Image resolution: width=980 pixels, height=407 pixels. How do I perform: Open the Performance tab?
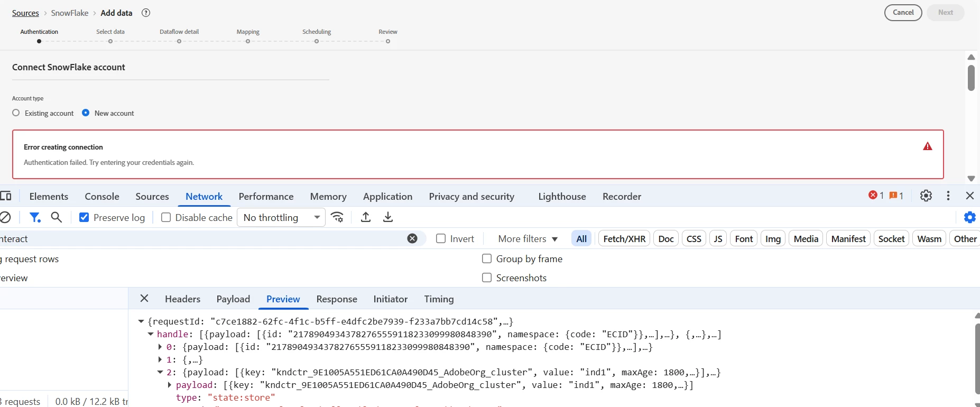click(x=266, y=196)
